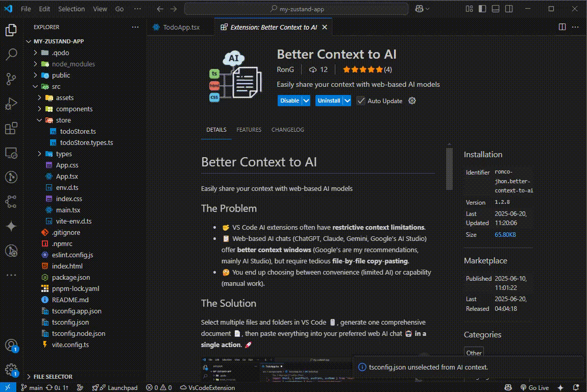The image size is (587, 392).
Task: Toggle primary side bar visibility
Action: (482, 9)
